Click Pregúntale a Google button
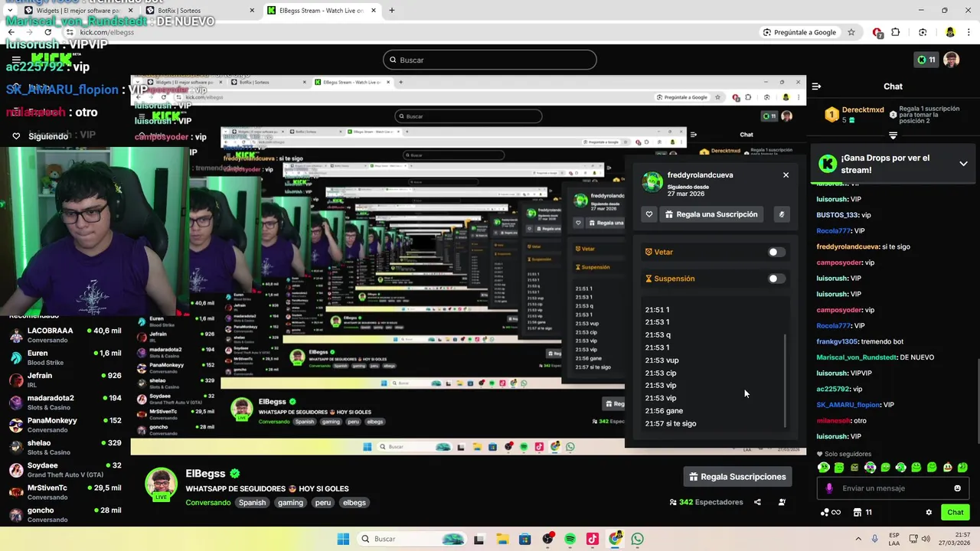The width and height of the screenshot is (980, 551). [x=799, y=32]
